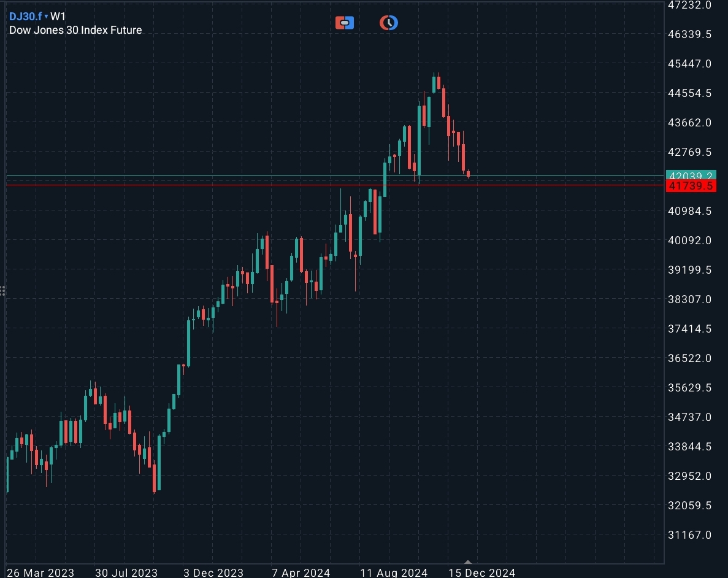Select the red 41739.5 price tag
Screen dimensions: 728x578
point(691,186)
